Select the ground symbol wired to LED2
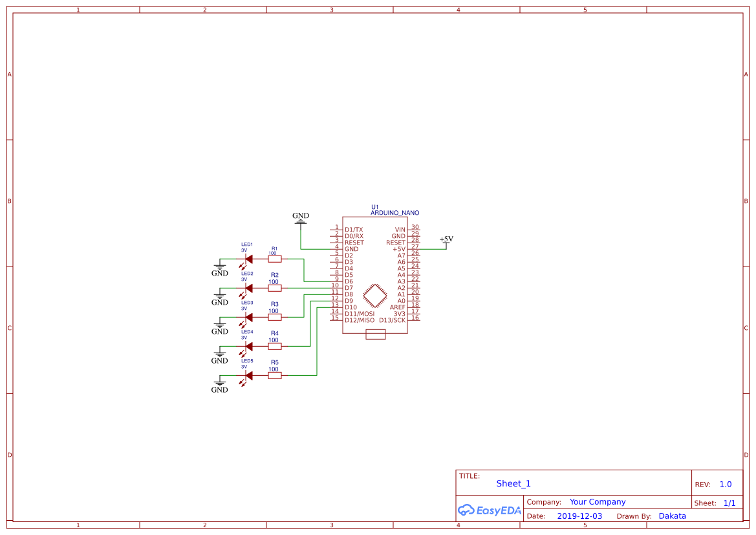 (x=219, y=297)
